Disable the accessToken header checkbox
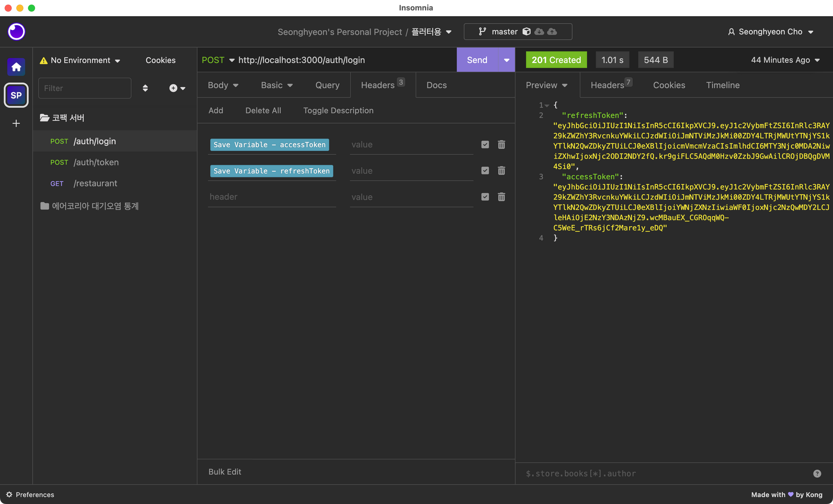Viewport: 833px width, 504px height. (485, 145)
